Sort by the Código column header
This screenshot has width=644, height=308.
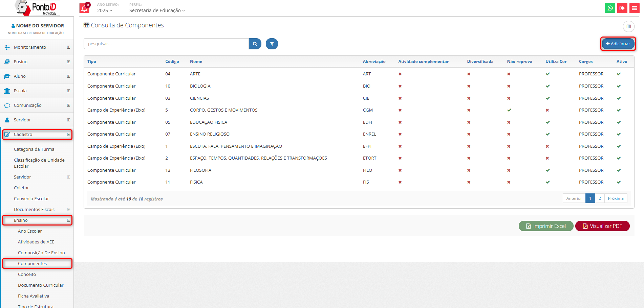[x=172, y=62]
